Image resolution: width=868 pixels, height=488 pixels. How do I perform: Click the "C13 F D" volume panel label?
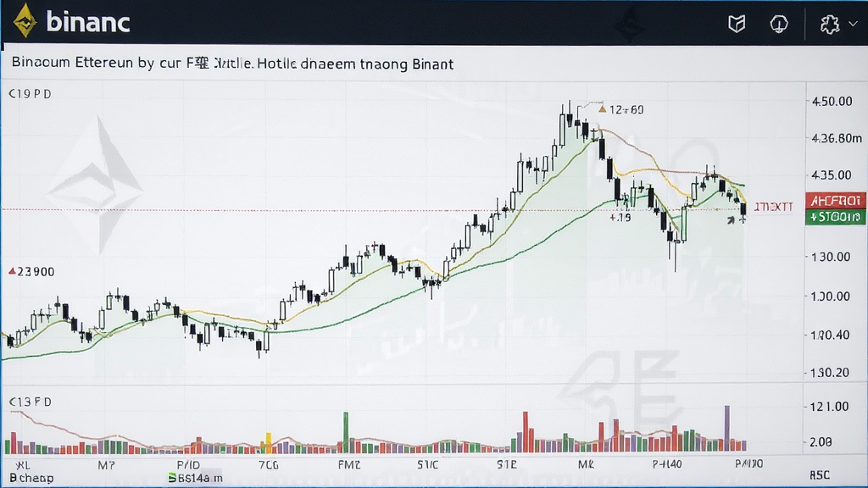click(x=30, y=402)
